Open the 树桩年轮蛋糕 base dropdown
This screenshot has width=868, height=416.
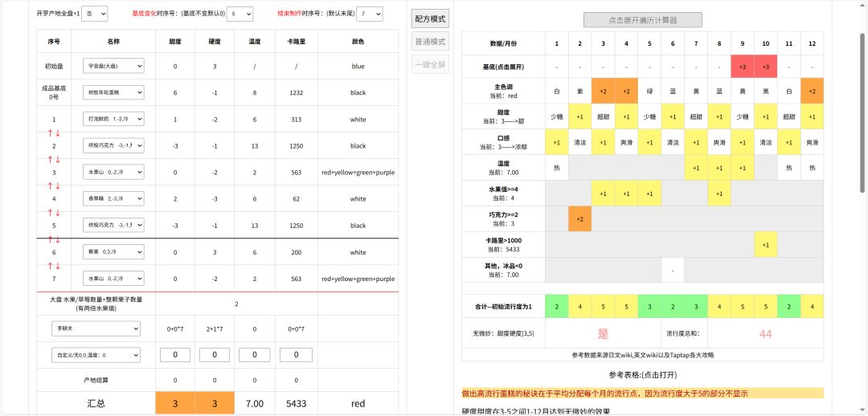(x=113, y=92)
